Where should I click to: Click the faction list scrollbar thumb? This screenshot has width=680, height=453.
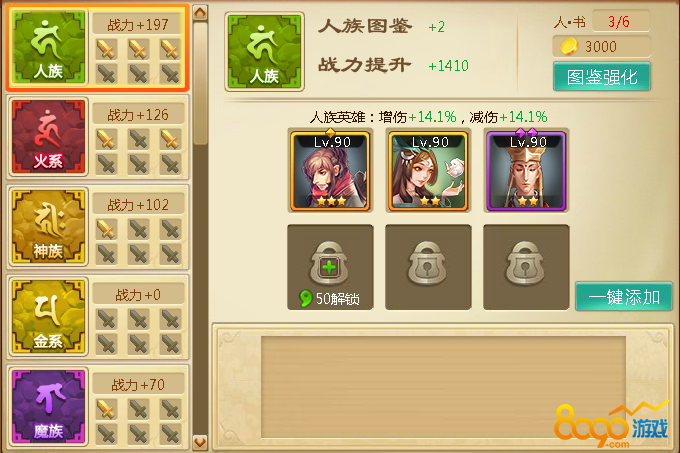coord(200,83)
